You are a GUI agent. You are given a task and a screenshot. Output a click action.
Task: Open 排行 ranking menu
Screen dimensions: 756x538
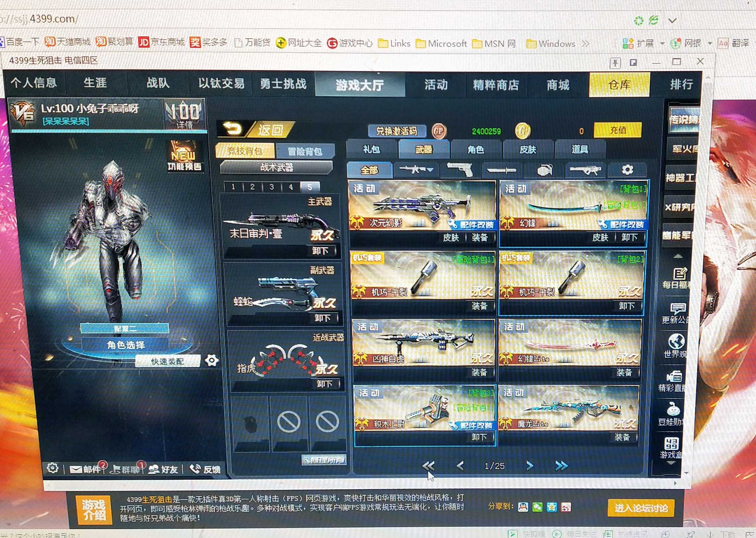coord(681,84)
